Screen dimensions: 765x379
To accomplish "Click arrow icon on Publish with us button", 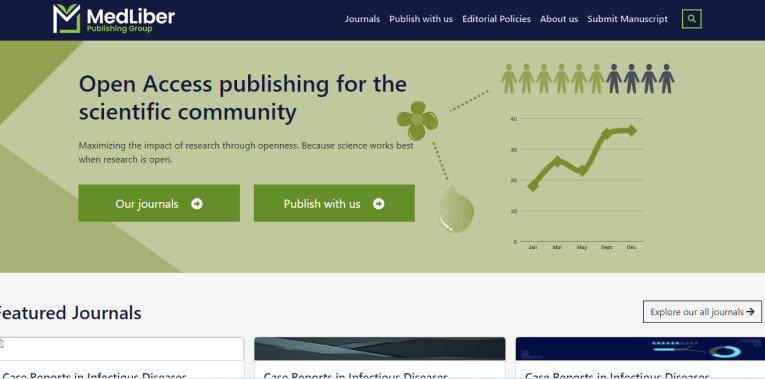I will pyautogui.click(x=379, y=203).
